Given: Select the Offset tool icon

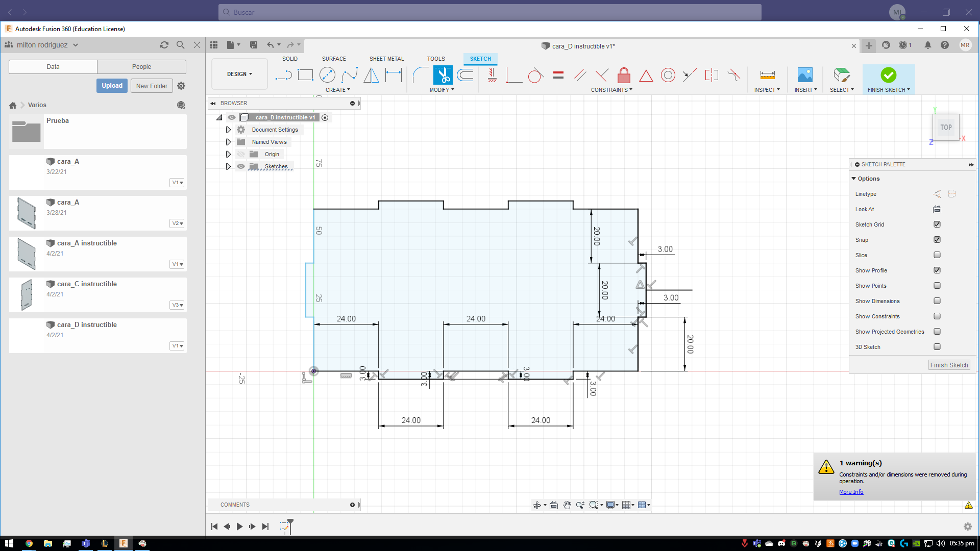Looking at the screenshot, I should coord(465,76).
